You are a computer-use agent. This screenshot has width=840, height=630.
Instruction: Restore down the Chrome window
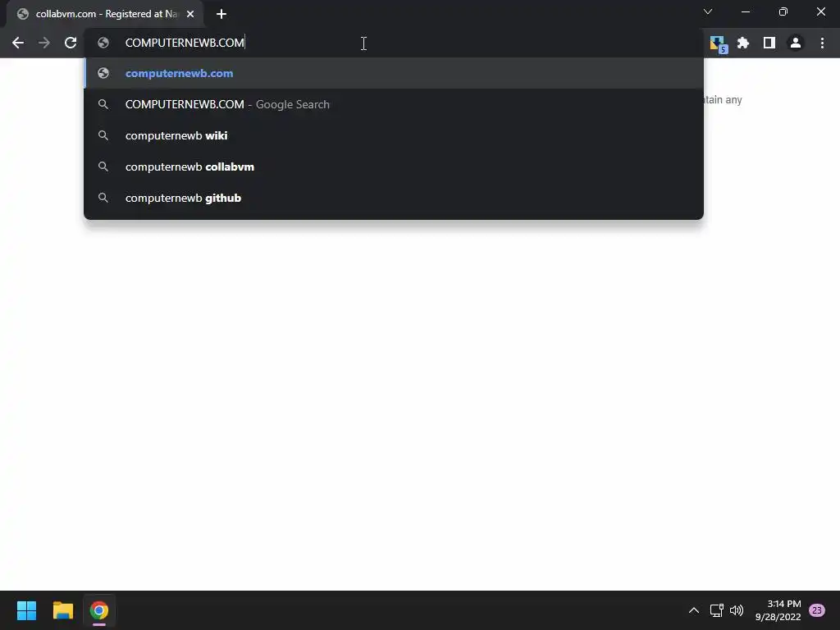(x=783, y=11)
